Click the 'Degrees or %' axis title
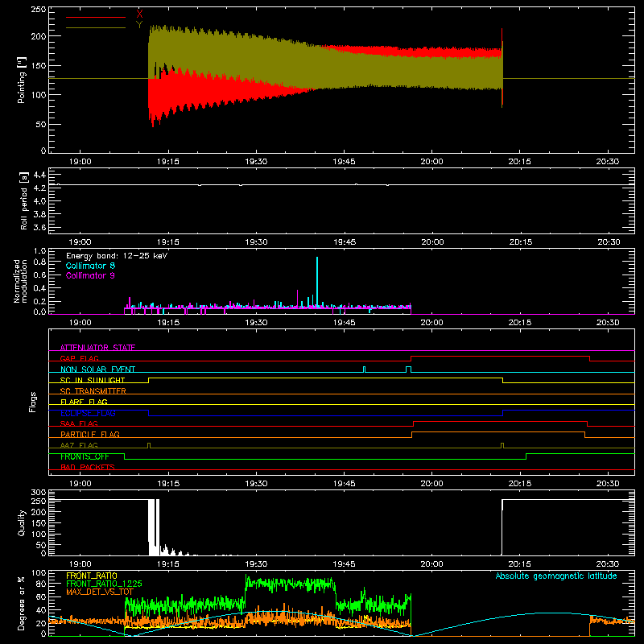 point(22,603)
